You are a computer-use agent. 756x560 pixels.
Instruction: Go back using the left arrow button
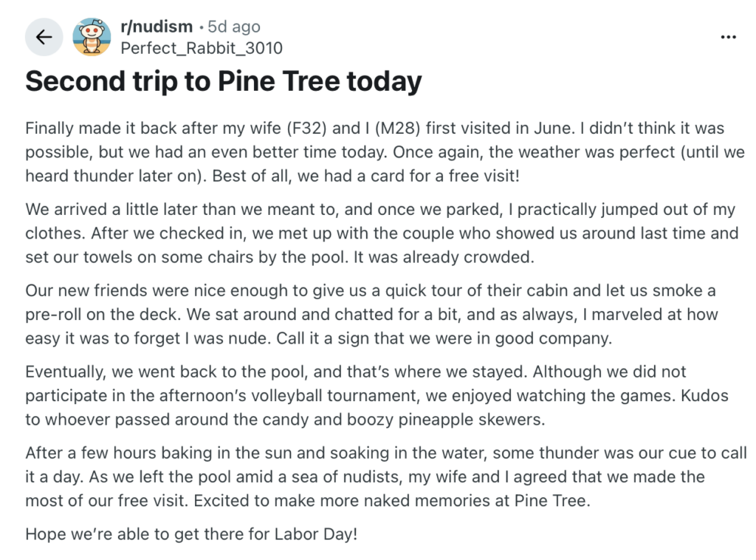pyautogui.click(x=44, y=37)
